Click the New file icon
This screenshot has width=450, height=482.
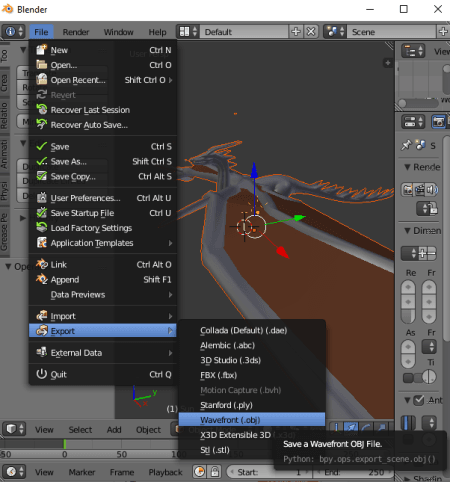42,50
